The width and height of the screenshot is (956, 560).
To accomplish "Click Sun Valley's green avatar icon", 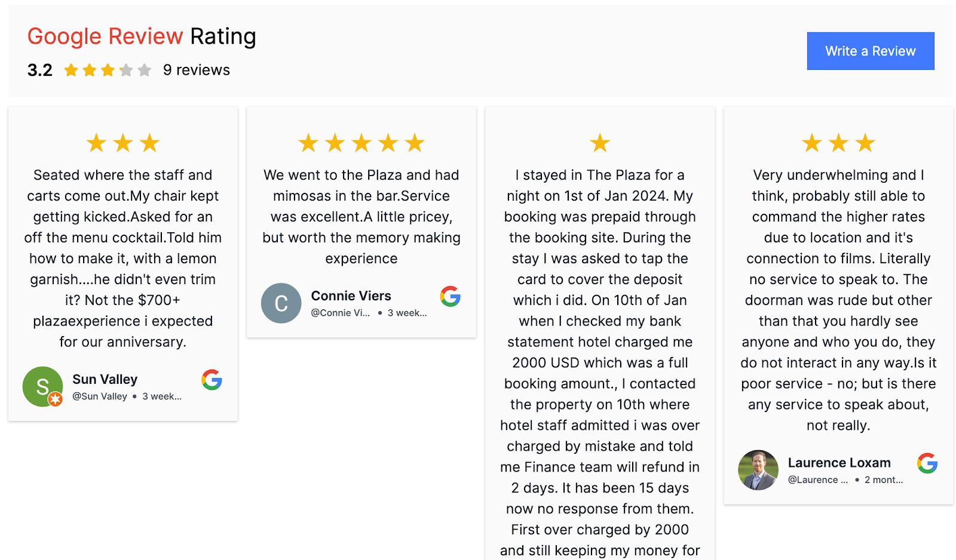I will pos(42,387).
